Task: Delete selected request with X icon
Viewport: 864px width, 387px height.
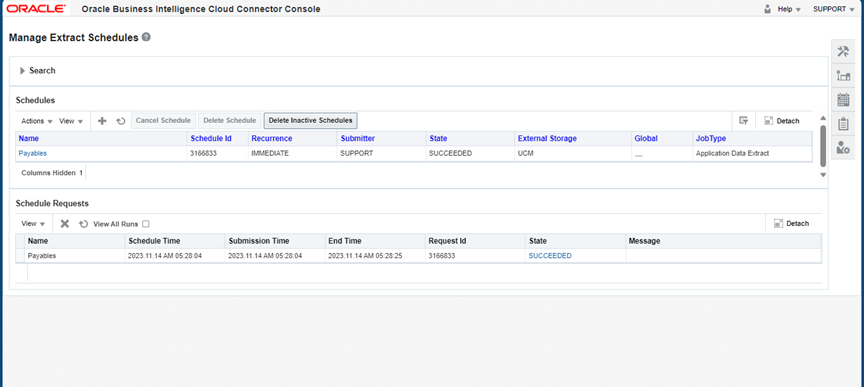Action: (64, 224)
